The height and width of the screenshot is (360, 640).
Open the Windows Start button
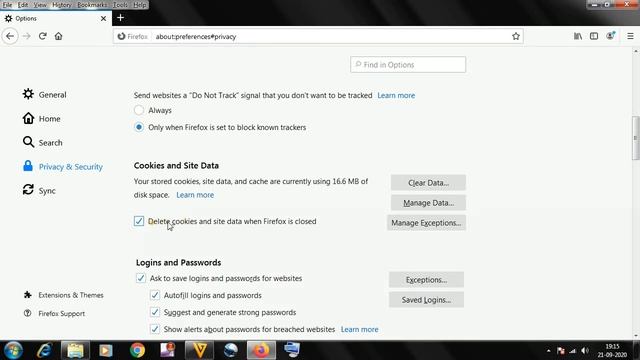[x=13, y=350]
